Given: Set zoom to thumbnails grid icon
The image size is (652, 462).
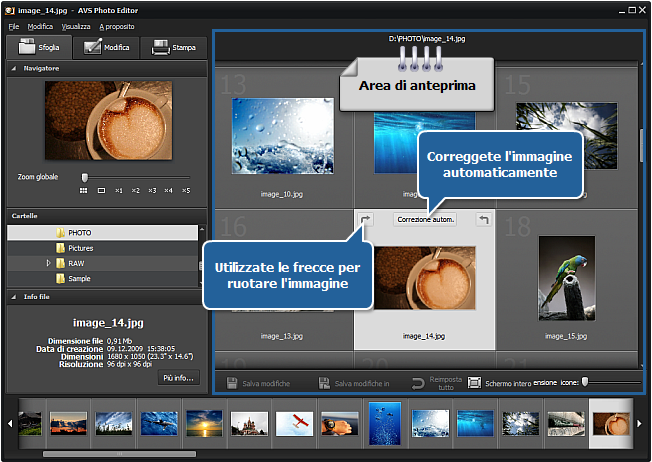Looking at the screenshot, I should coord(84,190).
